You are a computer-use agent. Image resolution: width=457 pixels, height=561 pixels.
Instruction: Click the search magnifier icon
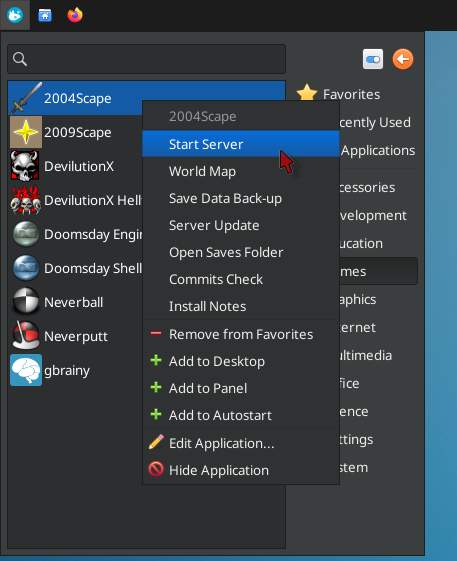coord(20,59)
